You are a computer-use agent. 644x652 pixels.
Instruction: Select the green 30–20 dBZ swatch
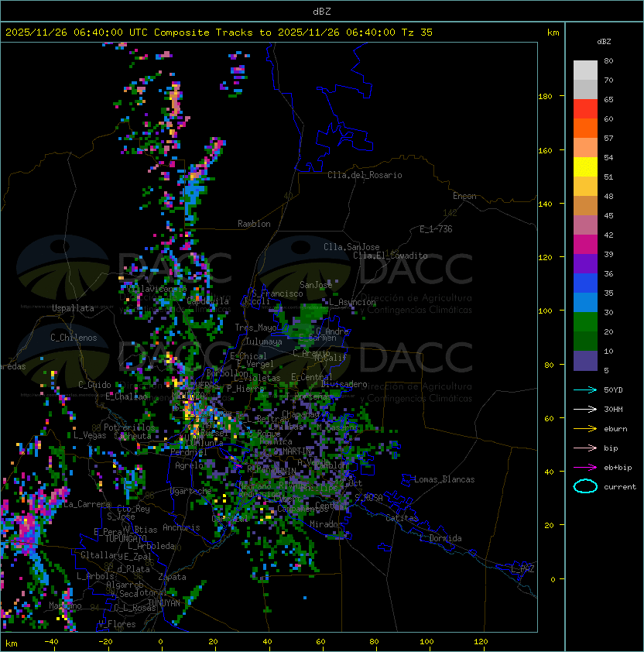(x=585, y=322)
